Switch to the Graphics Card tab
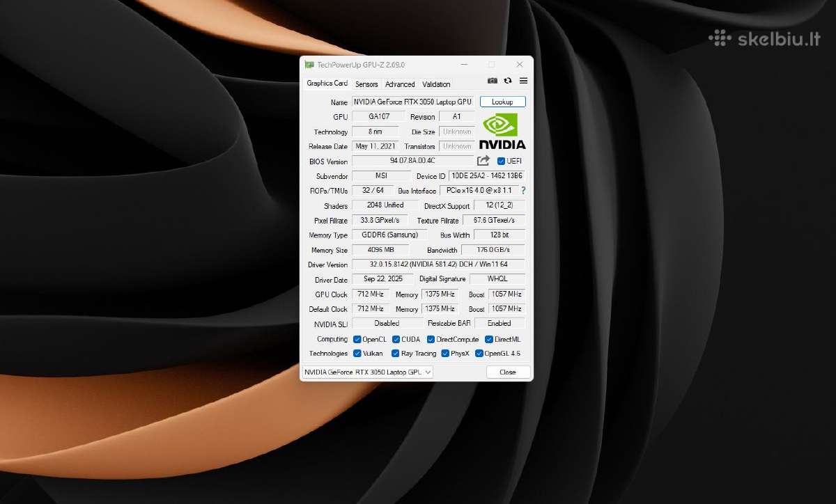 coord(327,84)
